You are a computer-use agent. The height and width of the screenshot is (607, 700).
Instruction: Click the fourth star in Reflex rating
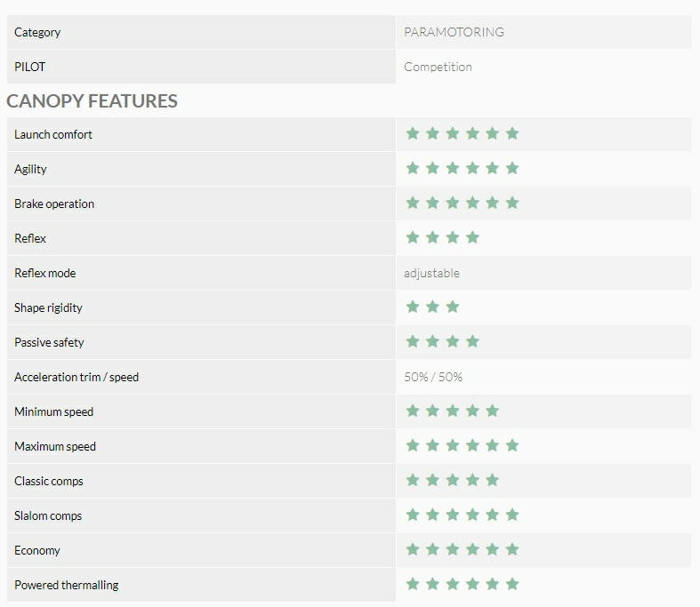click(472, 237)
